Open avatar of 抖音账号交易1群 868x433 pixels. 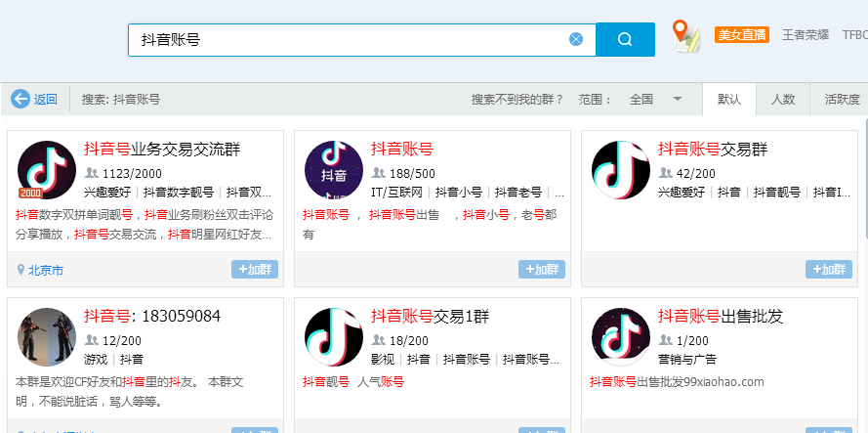[x=334, y=337]
